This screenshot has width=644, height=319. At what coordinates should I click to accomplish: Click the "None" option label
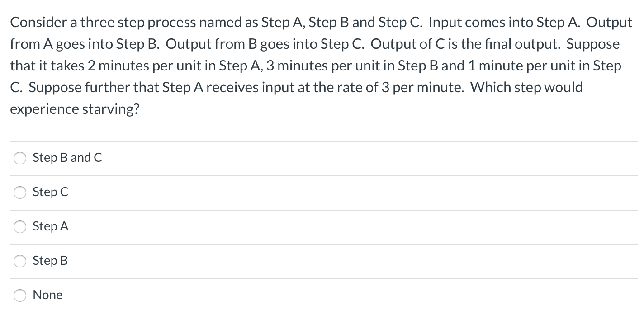[x=47, y=295]
